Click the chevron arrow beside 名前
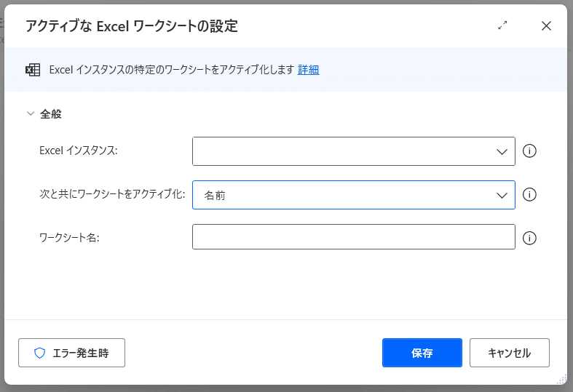Screen dimensions: 573x392 click(502, 195)
